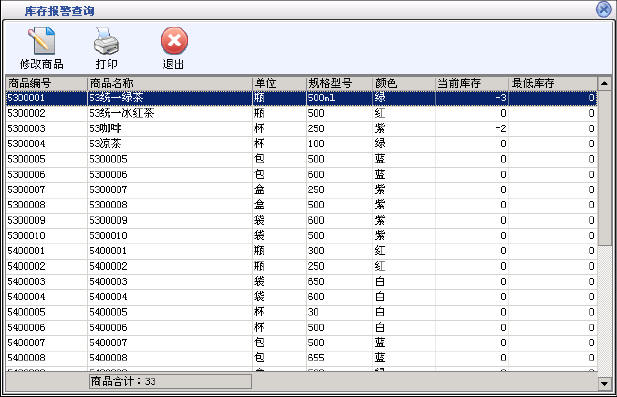This screenshot has width=617, height=397.
Task: Select the 53咖啡 product row
Action: (x=301, y=129)
